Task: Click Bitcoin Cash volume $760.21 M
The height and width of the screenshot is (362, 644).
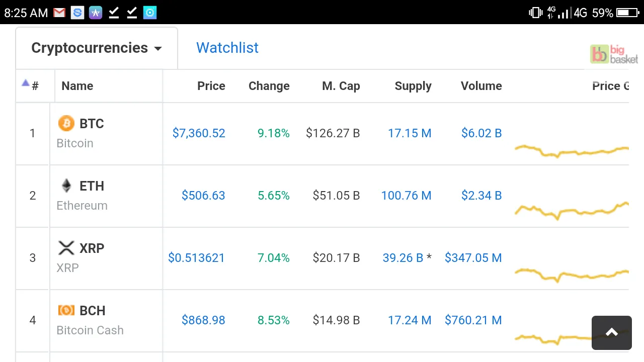Action: pos(473,320)
